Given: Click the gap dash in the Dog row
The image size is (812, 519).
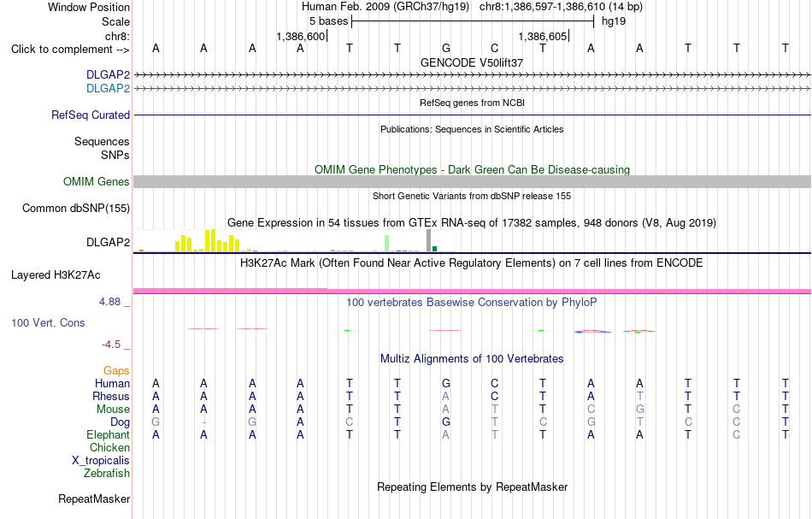Looking at the screenshot, I should [204, 422].
